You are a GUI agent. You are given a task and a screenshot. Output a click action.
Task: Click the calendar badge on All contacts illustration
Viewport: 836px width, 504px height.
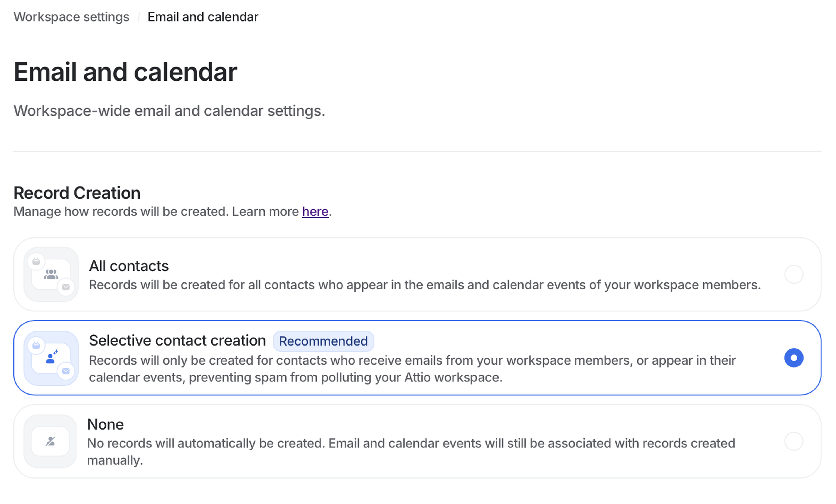pyautogui.click(x=36, y=262)
